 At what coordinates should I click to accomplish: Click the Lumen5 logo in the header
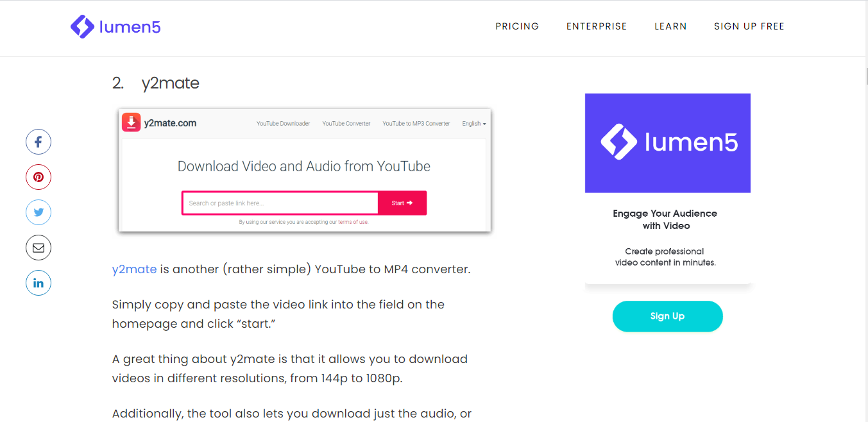pyautogui.click(x=115, y=26)
